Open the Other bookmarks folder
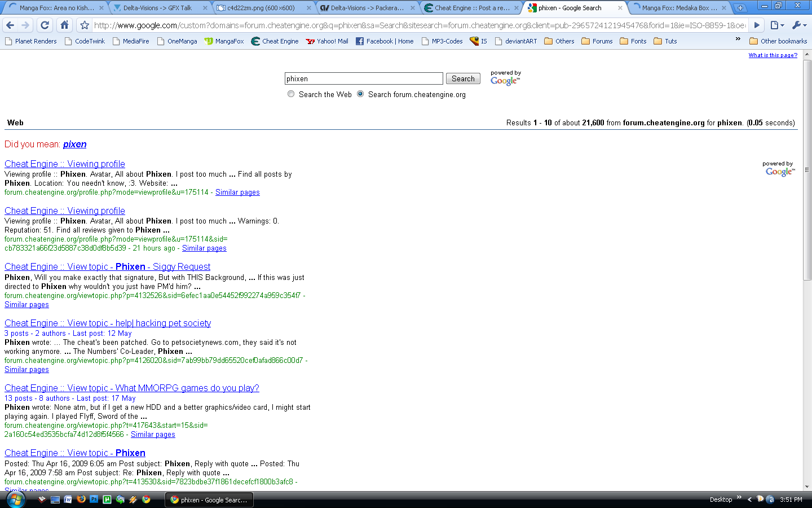The width and height of the screenshot is (812, 508). click(x=778, y=41)
